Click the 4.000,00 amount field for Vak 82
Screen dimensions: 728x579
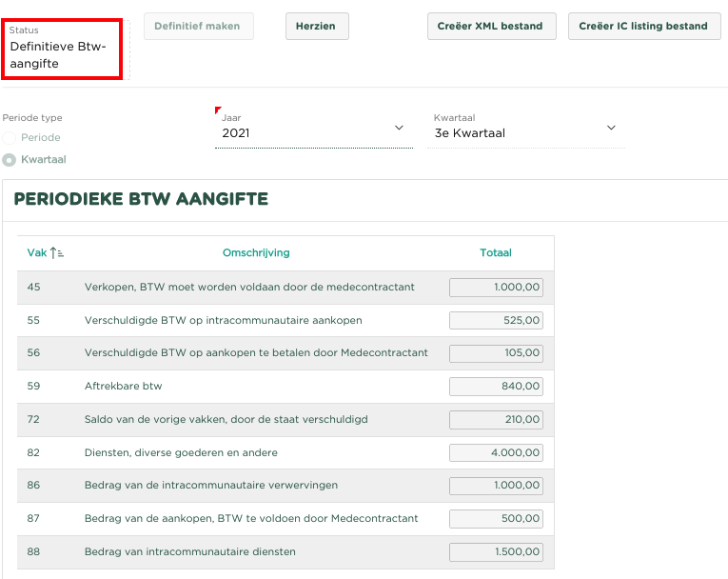pos(496,452)
